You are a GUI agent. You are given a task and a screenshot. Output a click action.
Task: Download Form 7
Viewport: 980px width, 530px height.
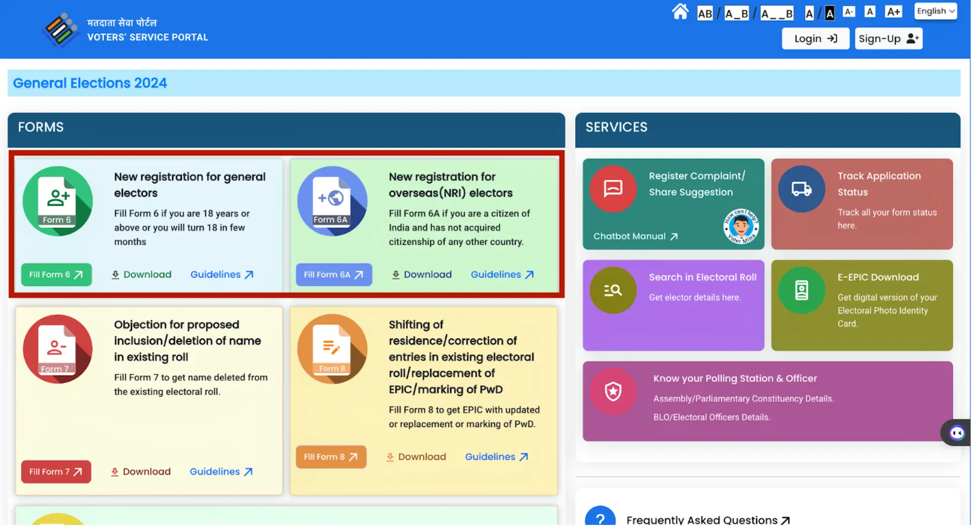141,472
